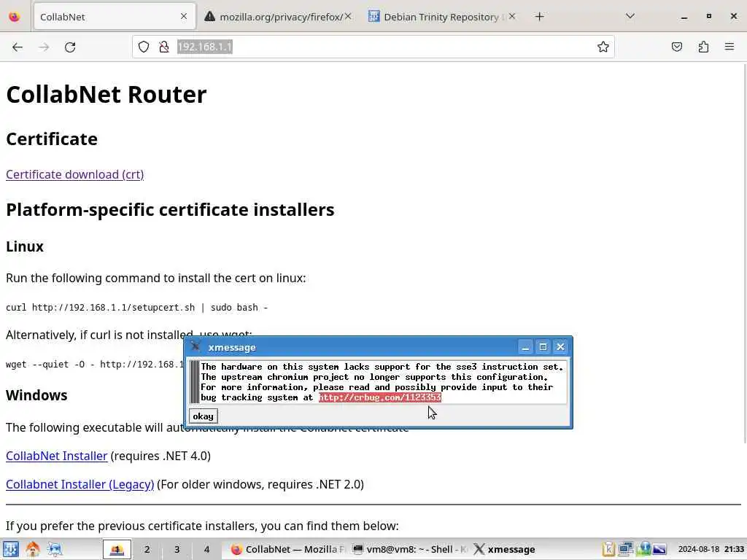The height and width of the screenshot is (560, 747).
Task: Click the Firefox logo icon in tab bar
Action: pyautogui.click(x=15, y=17)
